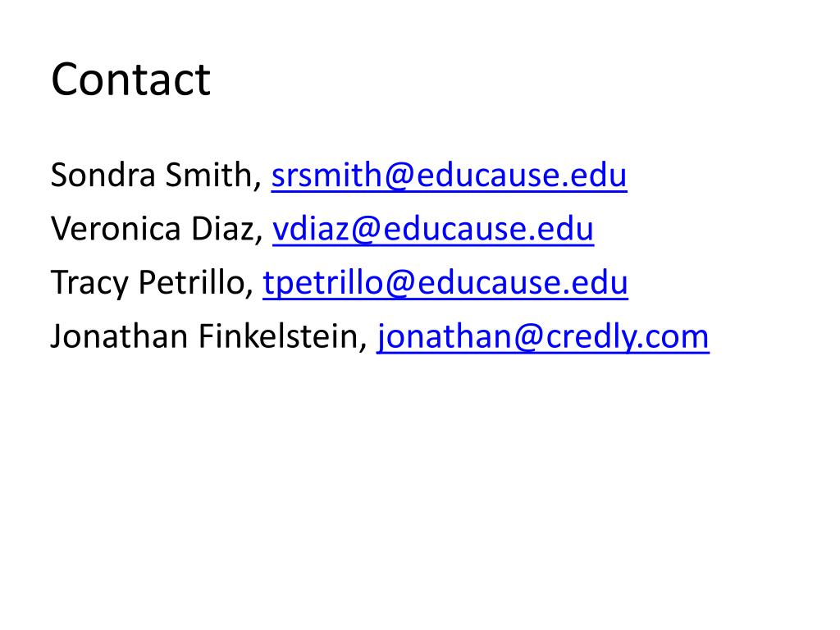The height and width of the screenshot is (630, 840).
Task: Click the first name Tracy
Action: click(89, 284)
